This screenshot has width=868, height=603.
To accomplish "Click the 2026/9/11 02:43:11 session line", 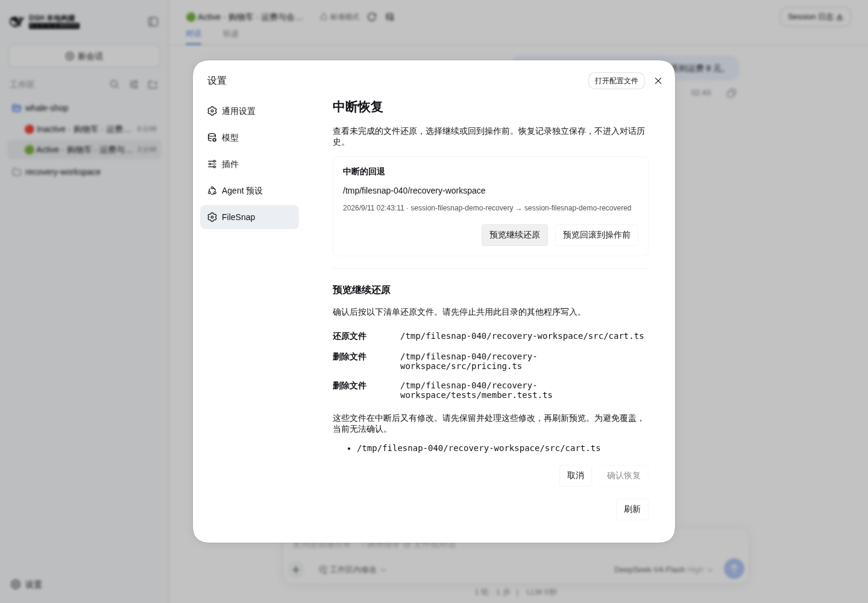I will (x=487, y=208).
